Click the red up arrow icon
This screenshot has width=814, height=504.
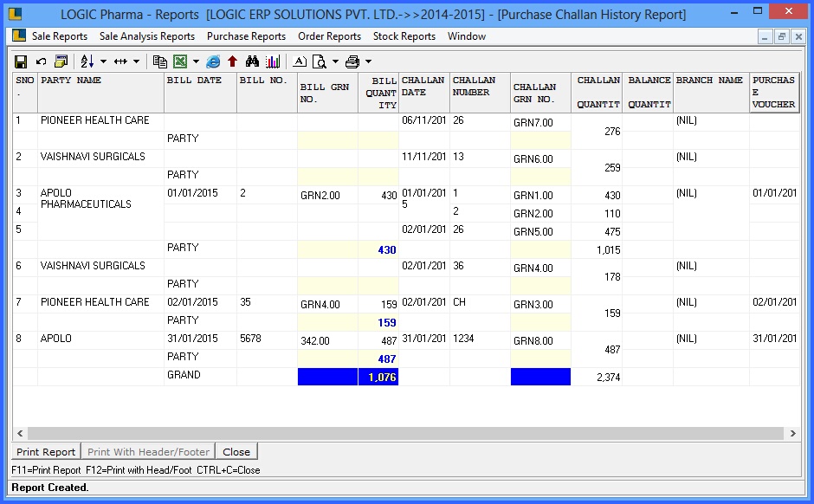click(x=233, y=61)
